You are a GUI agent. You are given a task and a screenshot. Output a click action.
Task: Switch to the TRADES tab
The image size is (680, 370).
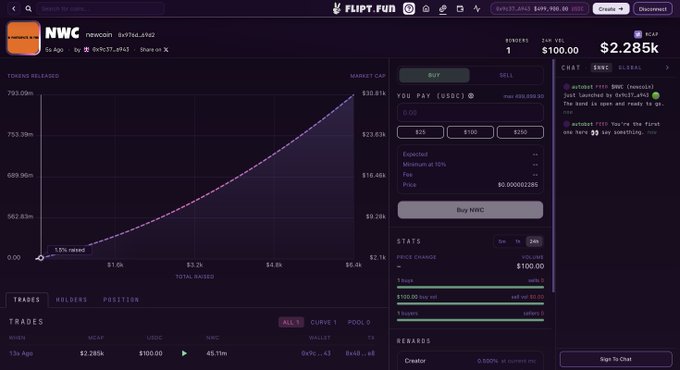pyautogui.click(x=27, y=299)
